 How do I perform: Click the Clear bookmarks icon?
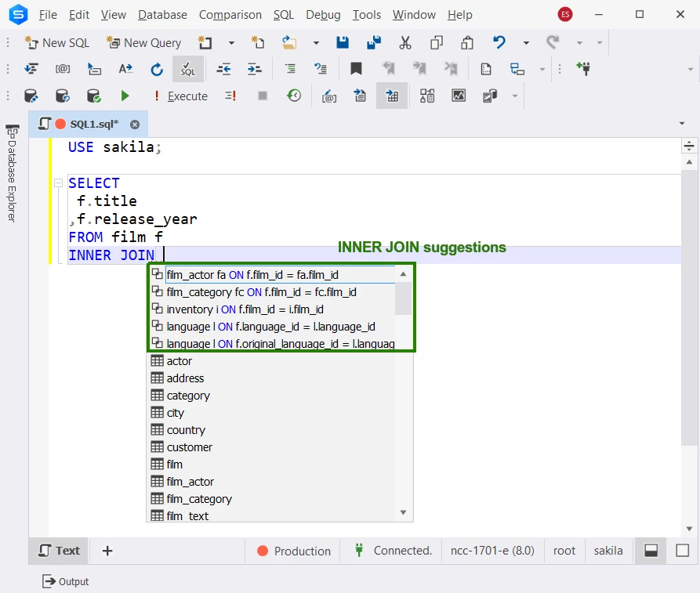[451, 69]
